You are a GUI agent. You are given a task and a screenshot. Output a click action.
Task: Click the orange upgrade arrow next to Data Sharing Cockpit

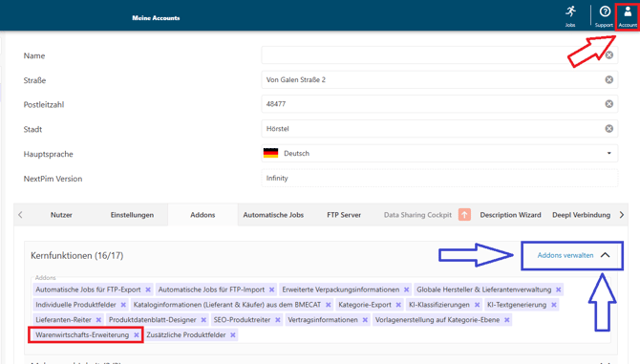(x=464, y=215)
